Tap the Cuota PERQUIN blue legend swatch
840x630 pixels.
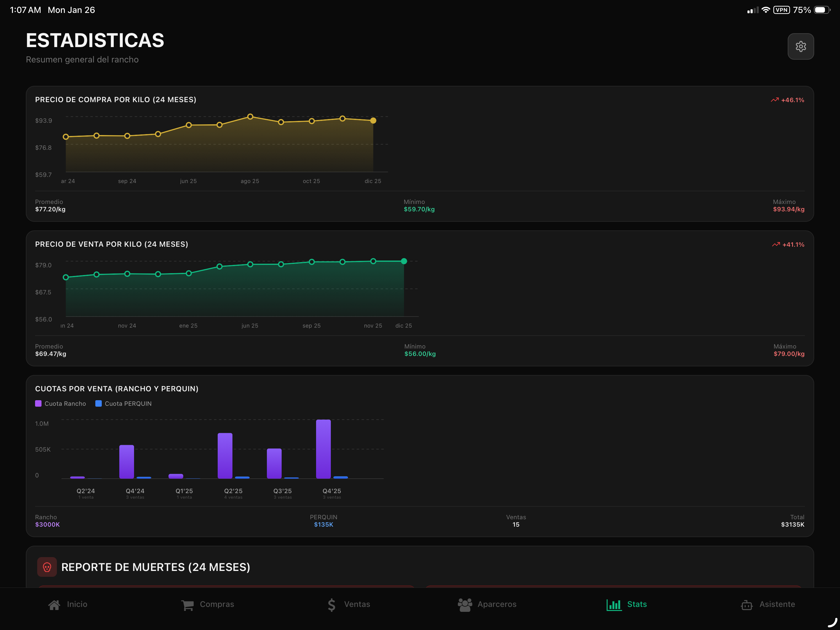pos(98,404)
